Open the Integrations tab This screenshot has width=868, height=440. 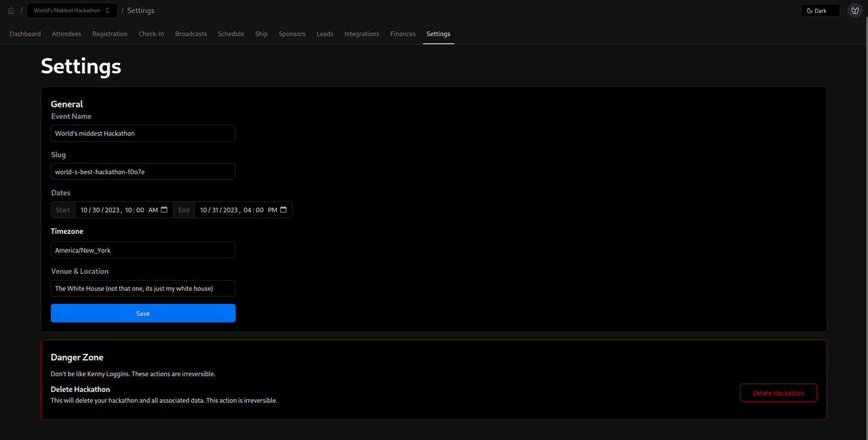point(361,34)
